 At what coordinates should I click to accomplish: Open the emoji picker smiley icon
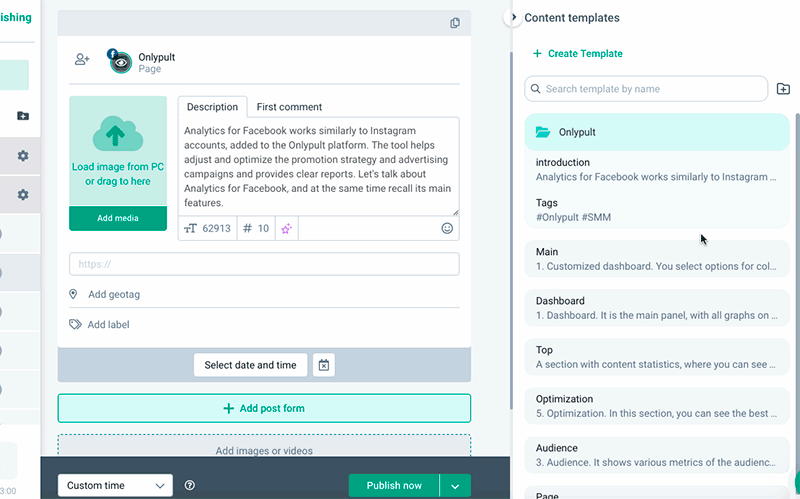447,229
